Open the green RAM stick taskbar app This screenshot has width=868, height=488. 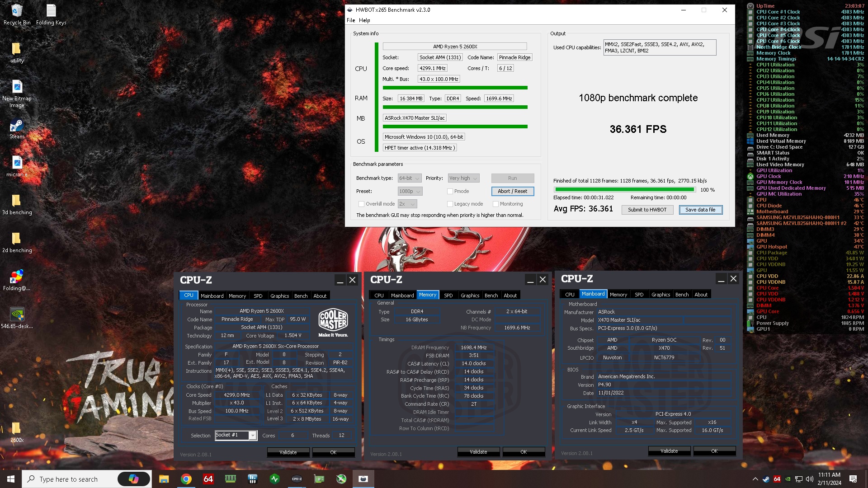(230, 479)
